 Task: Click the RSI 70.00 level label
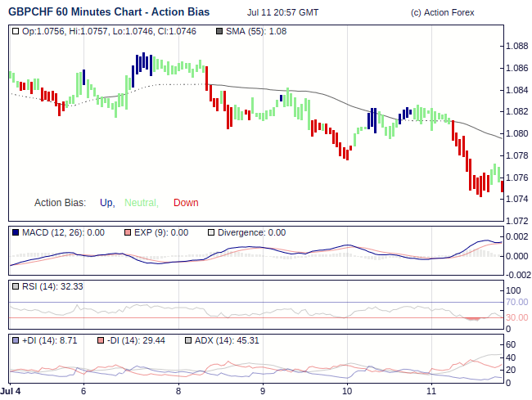(517, 302)
